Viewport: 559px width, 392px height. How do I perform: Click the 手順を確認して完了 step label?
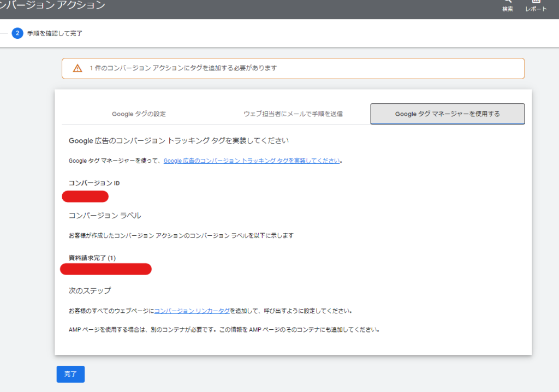(55, 34)
